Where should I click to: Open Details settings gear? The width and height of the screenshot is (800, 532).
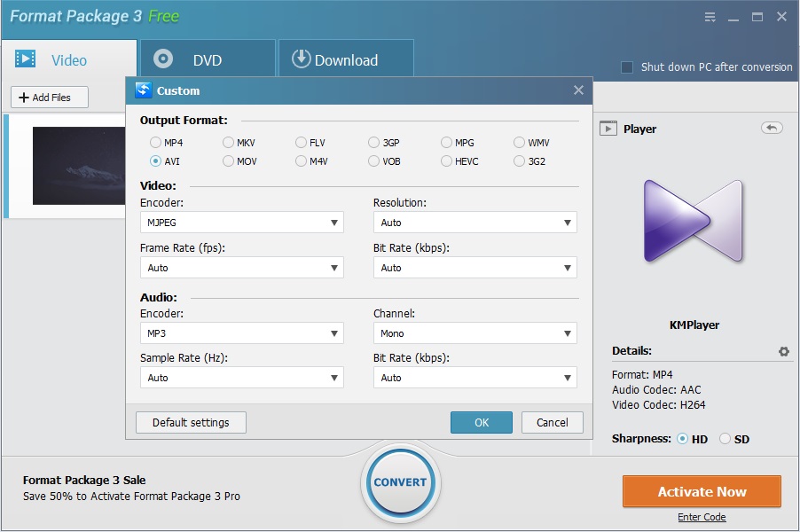click(784, 351)
